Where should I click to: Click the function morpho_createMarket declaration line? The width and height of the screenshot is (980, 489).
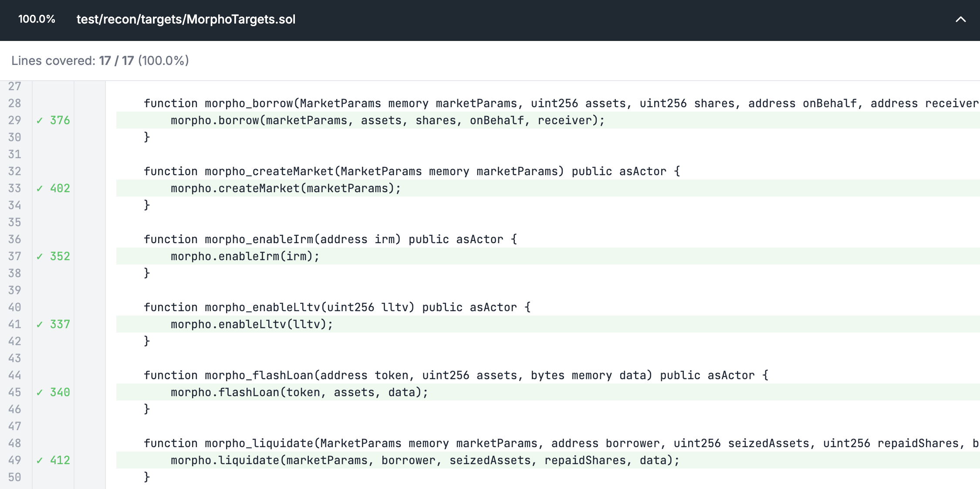412,171
